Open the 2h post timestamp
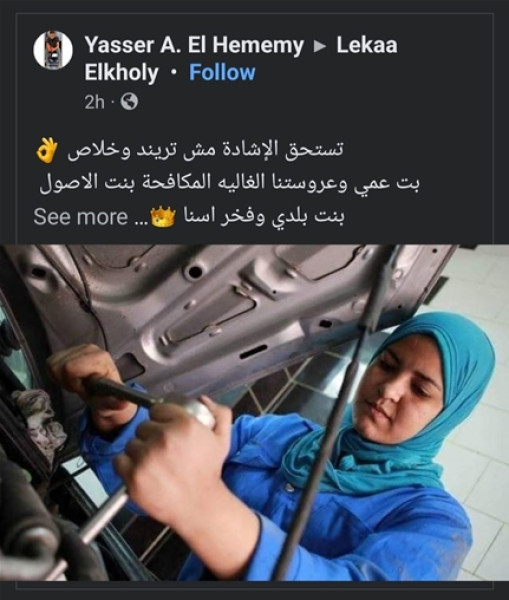Image resolution: width=509 pixels, height=600 pixels. coord(94,102)
